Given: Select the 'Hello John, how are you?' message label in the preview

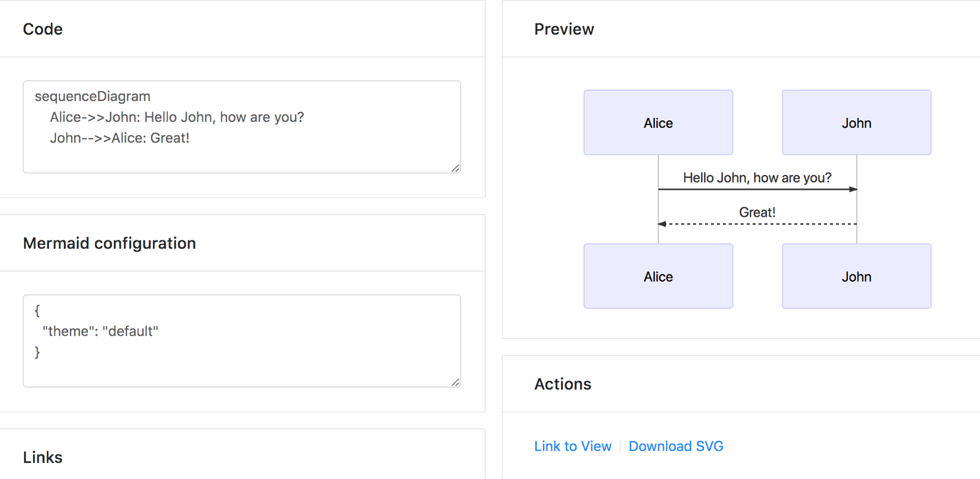Looking at the screenshot, I should [x=757, y=178].
